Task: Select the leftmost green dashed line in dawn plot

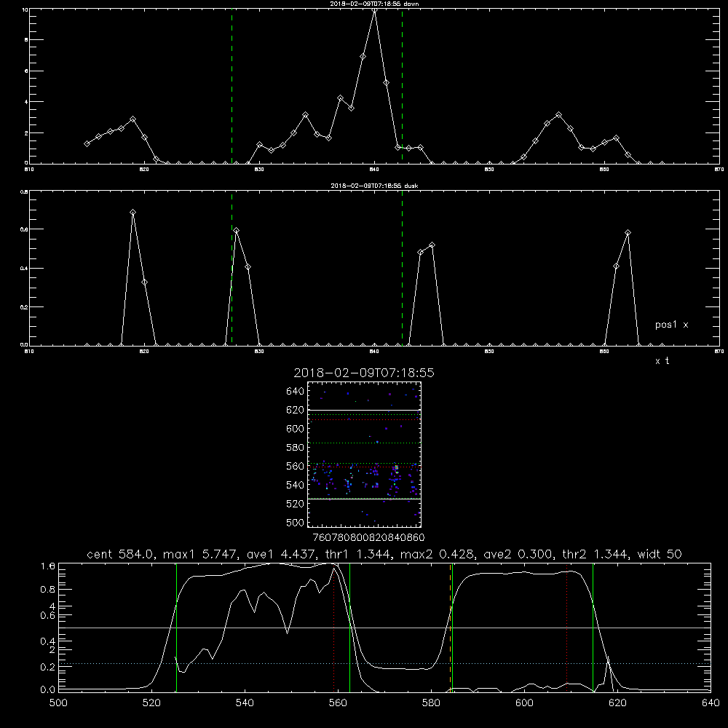Action: (x=232, y=87)
